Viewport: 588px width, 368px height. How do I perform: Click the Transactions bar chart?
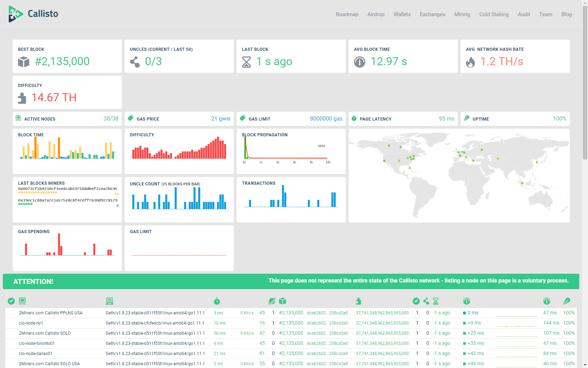(291, 196)
